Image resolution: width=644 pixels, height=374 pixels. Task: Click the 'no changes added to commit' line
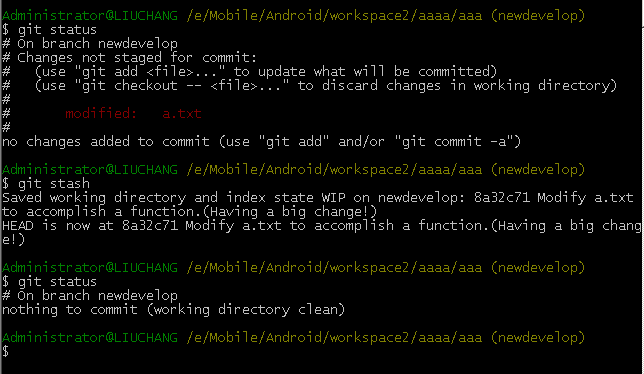pos(261,142)
